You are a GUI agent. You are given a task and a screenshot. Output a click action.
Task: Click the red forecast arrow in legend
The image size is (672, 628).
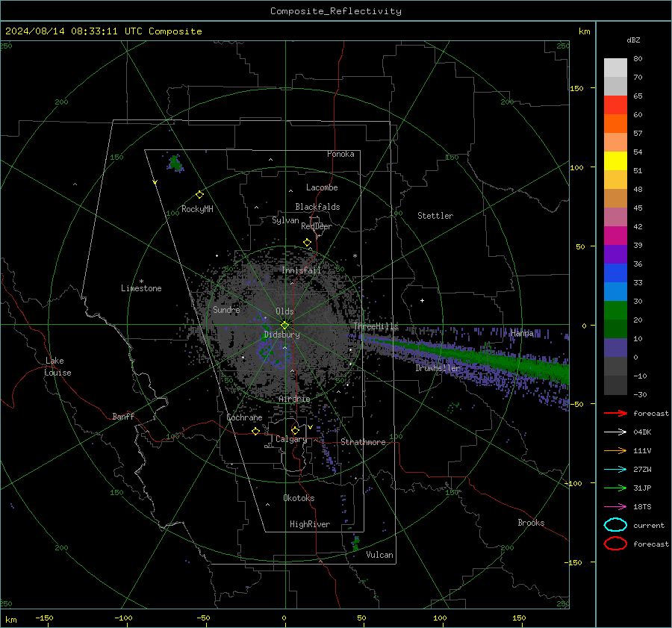pos(615,413)
